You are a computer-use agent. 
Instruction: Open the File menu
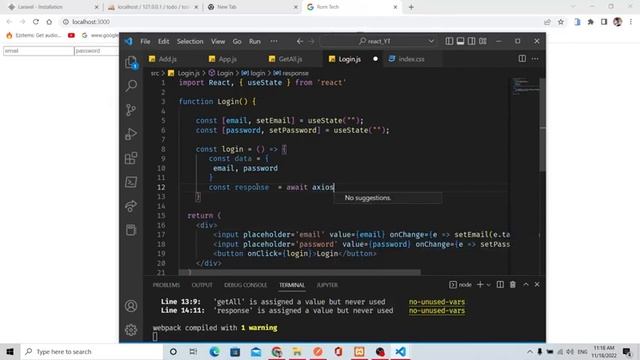coord(145,41)
